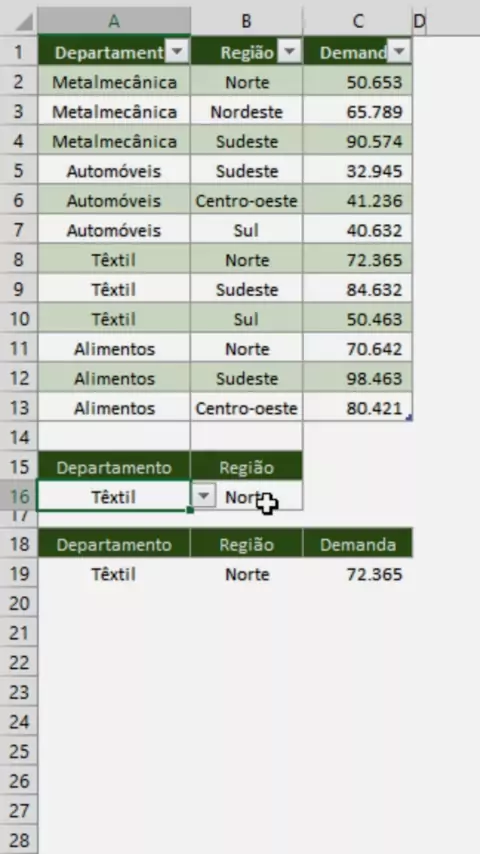Select column C header

pyautogui.click(x=357, y=21)
